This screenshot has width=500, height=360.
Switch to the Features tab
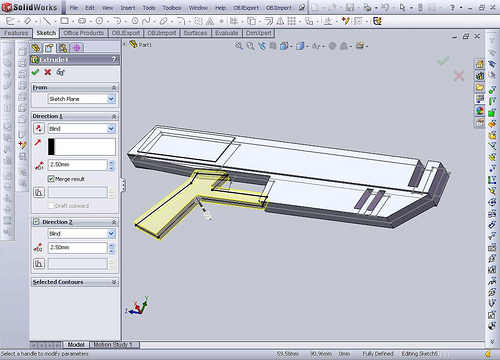coord(16,33)
